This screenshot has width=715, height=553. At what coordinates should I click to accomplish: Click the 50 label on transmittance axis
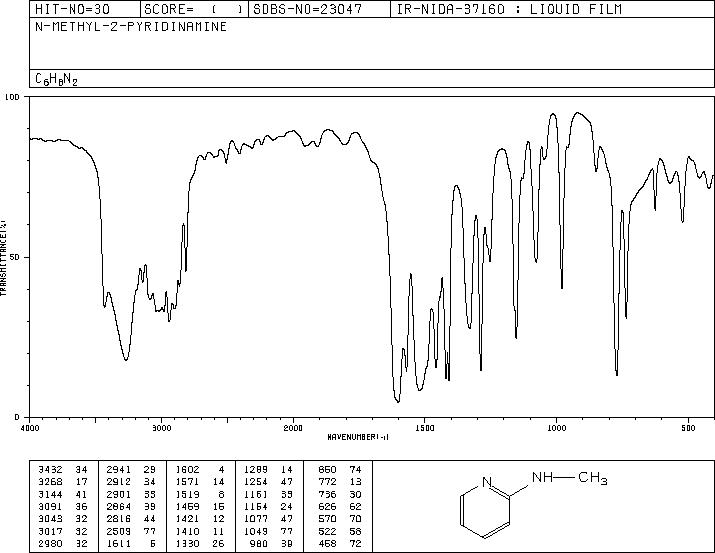16,257
